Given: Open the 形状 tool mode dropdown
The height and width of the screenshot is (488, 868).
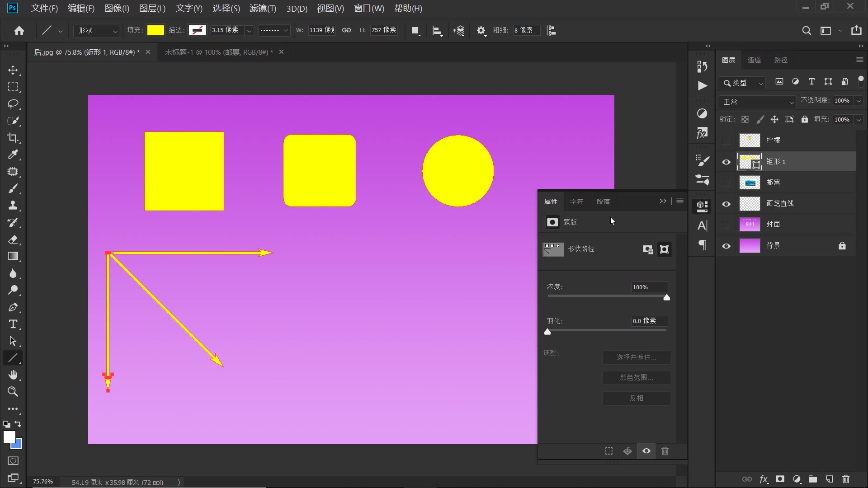Looking at the screenshot, I should [x=97, y=31].
